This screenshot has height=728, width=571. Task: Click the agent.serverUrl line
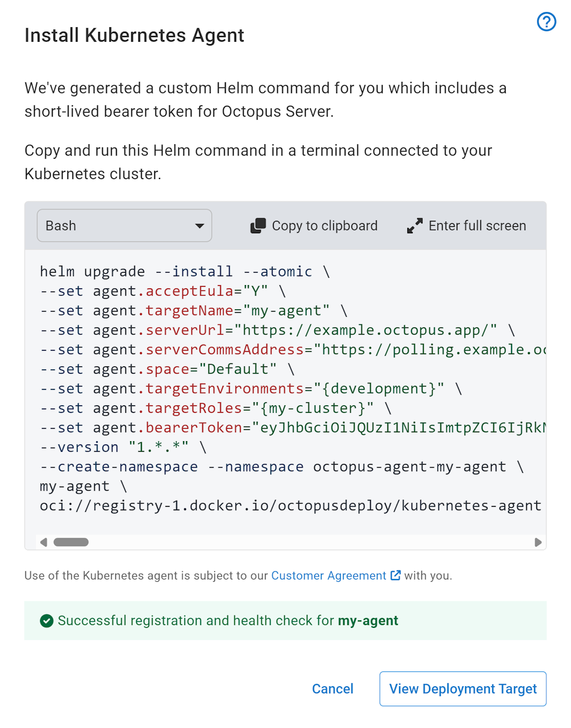[278, 330]
